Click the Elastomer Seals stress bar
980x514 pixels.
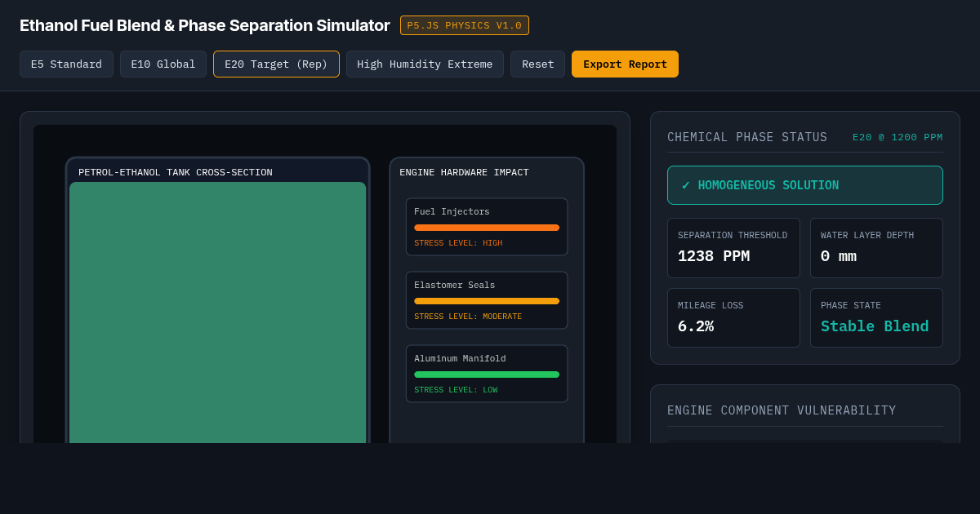tap(487, 301)
